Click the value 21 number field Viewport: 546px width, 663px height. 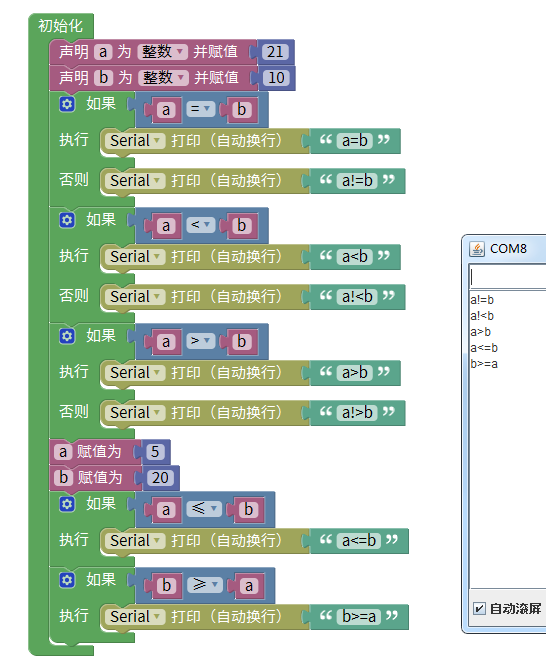pos(275,52)
